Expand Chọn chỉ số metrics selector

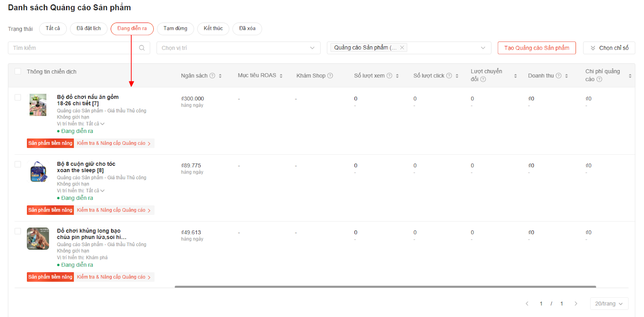click(609, 48)
